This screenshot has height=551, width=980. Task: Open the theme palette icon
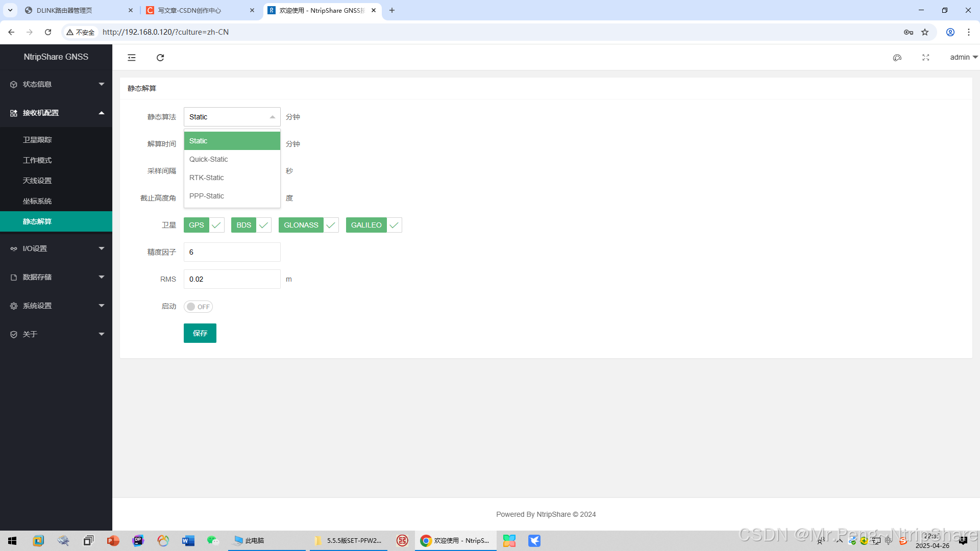pos(897,58)
